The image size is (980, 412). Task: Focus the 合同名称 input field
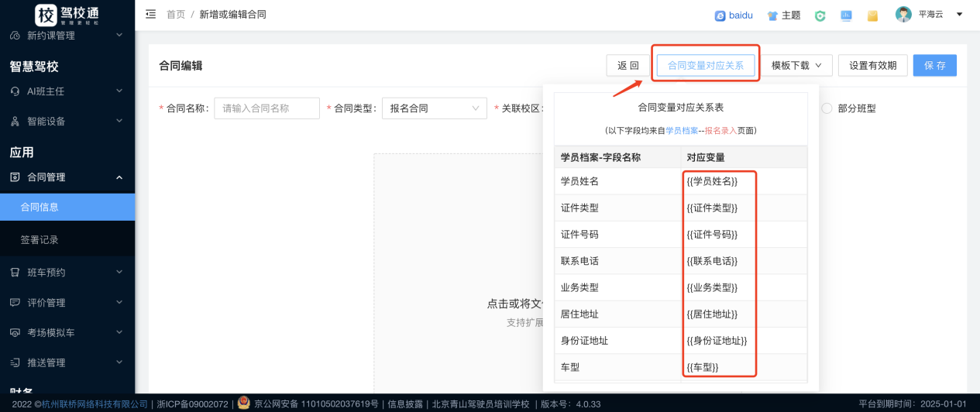pos(266,108)
